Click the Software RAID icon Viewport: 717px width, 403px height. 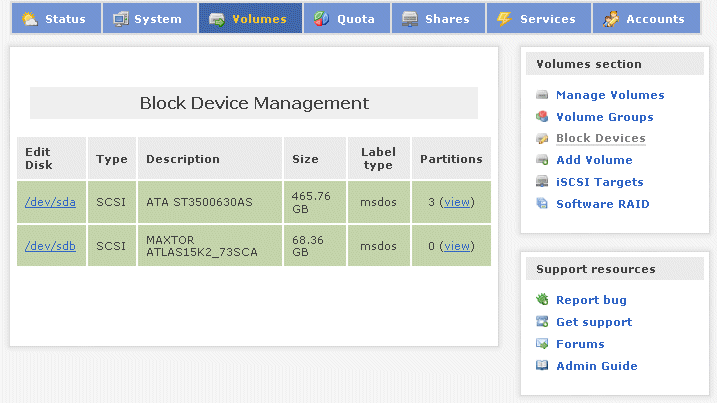coord(542,204)
